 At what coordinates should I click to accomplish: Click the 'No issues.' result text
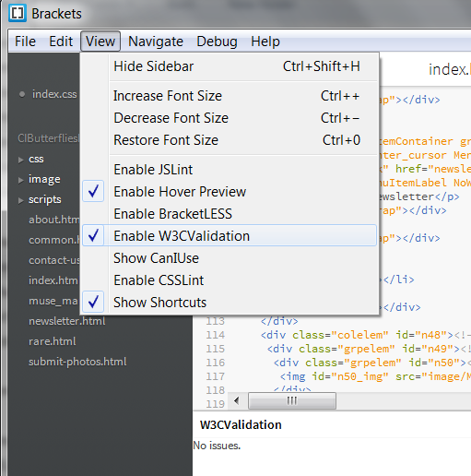pos(217,446)
